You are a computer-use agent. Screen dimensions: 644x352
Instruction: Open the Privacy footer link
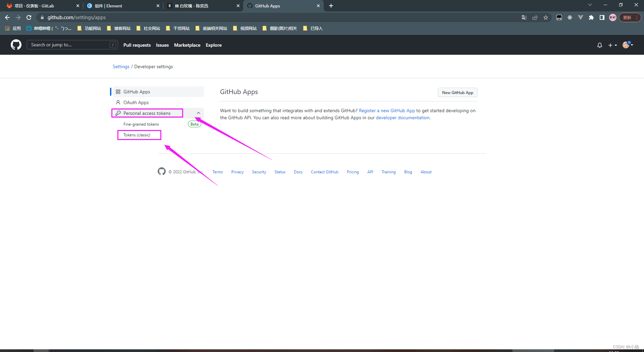tap(237, 172)
